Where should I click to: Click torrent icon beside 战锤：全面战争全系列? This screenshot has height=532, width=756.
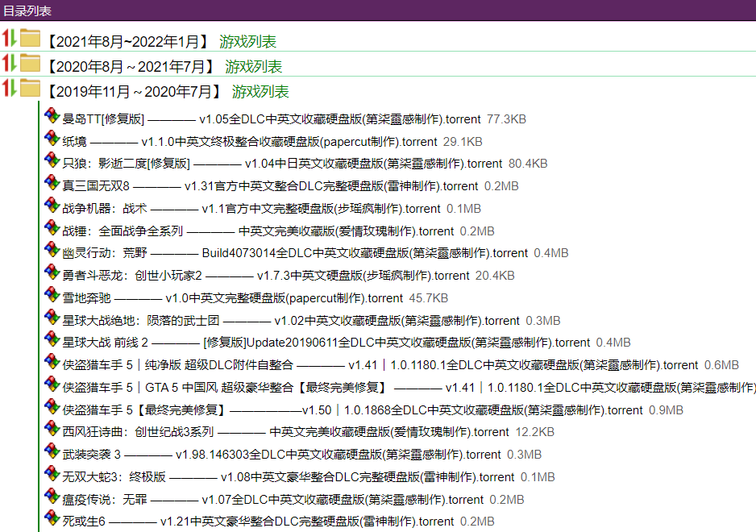point(52,228)
